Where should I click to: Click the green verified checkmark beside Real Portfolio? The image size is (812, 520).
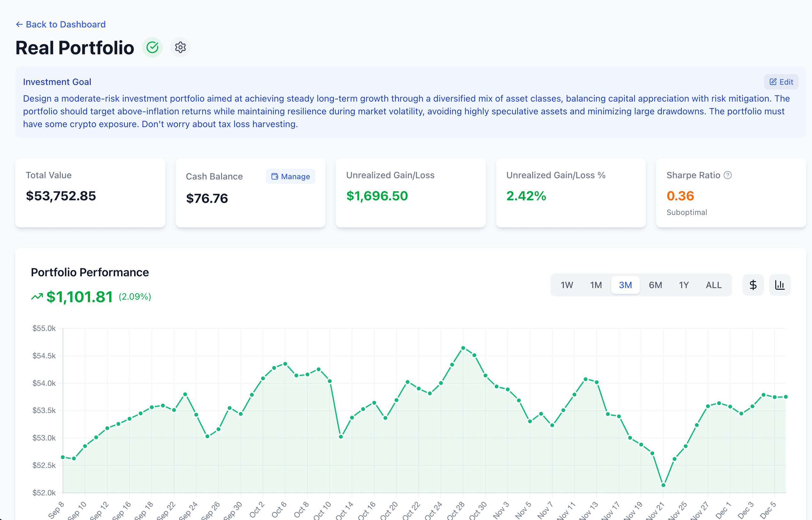tap(152, 47)
